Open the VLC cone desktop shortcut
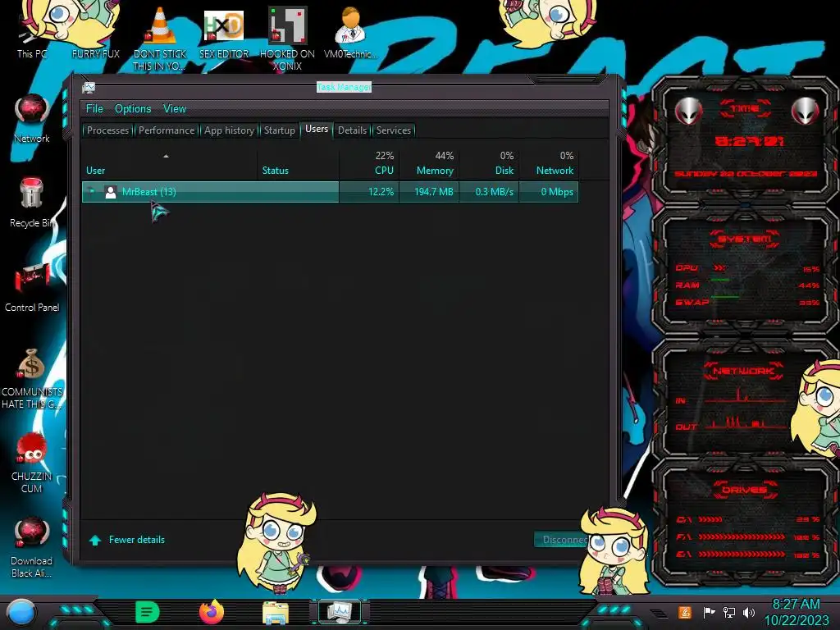Viewport: 840px width, 630px height. [x=160, y=38]
